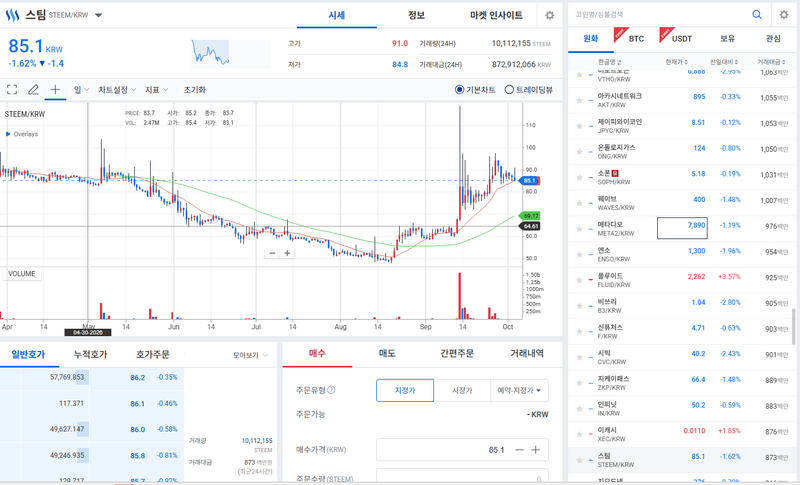The width and height of the screenshot is (800, 485).
Task: Open chart settings gear beside 마켓 인사이트
Action: (x=549, y=15)
